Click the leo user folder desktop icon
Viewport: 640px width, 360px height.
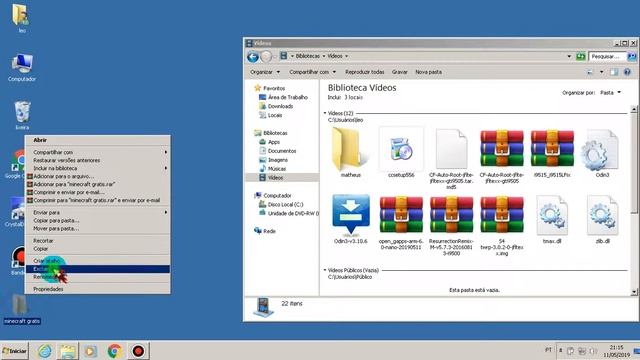pyautogui.click(x=21, y=18)
